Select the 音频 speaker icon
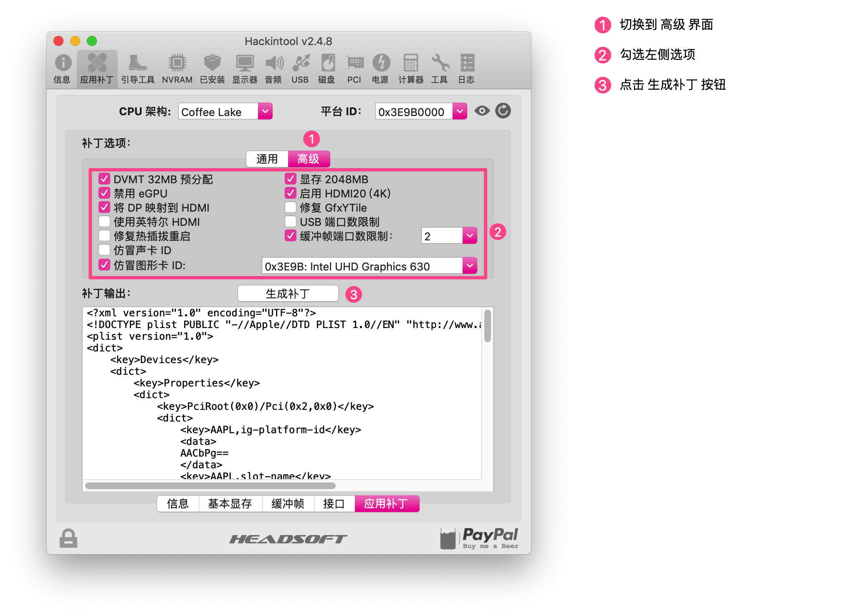The height and width of the screenshot is (616, 845). tap(273, 69)
